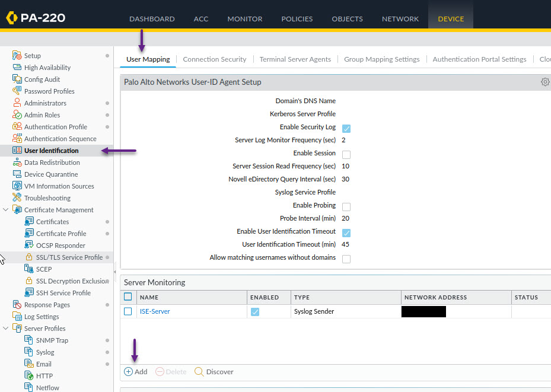Click the Log Settings icon
The width and height of the screenshot is (551, 392).
(x=17, y=316)
